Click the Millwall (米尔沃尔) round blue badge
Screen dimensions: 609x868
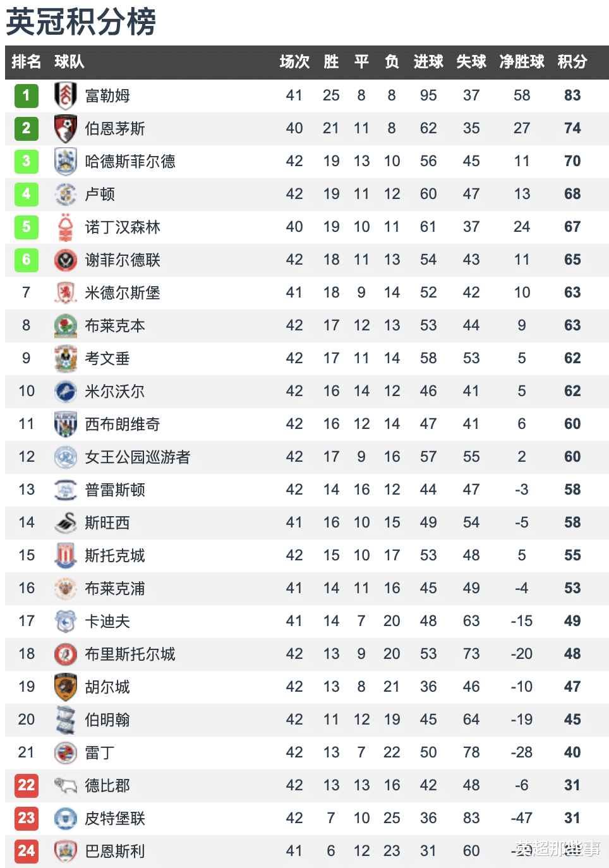point(66,391)
